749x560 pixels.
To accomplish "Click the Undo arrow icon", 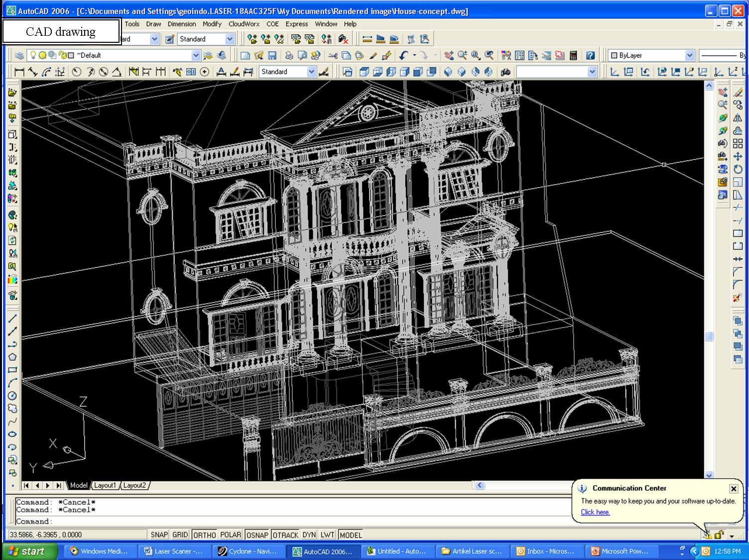I will click(x=403, y=55).
